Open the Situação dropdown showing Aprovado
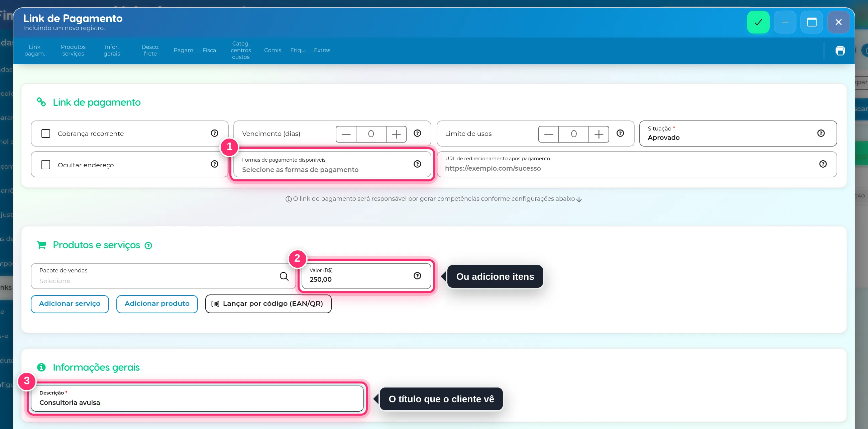The width and height of the screenshot is (868, 429). point(738,134)
